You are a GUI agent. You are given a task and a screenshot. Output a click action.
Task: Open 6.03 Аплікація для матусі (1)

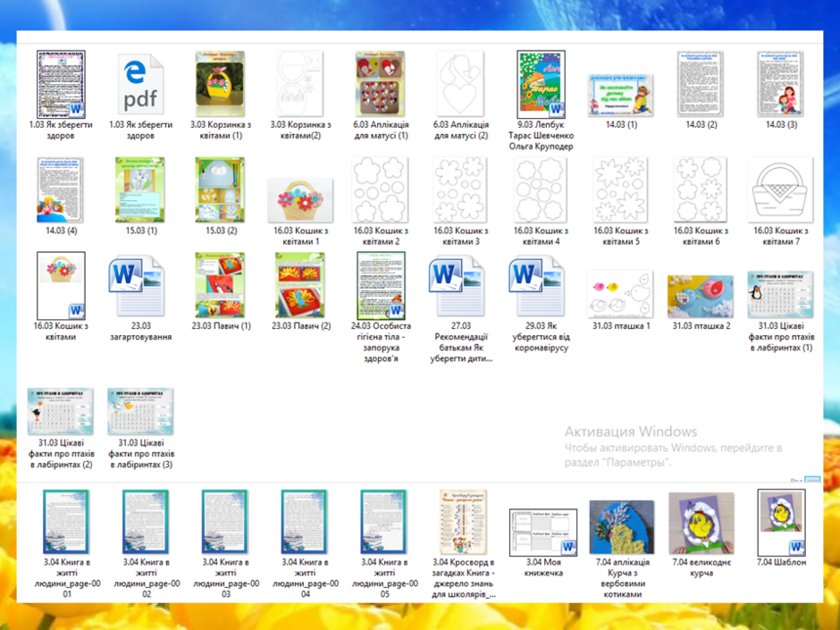381,84
